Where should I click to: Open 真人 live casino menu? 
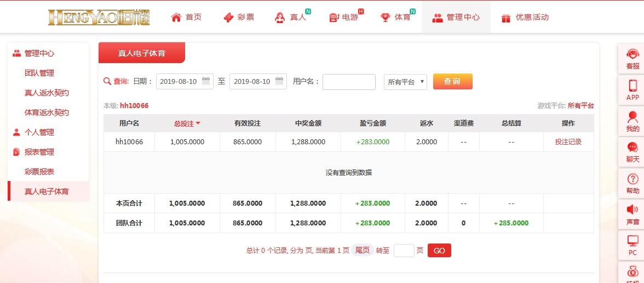[298, 18]
